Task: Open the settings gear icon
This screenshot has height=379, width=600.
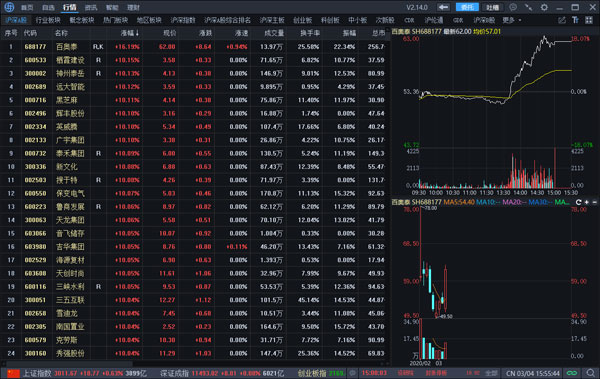Action: pyautogui.click(x=544, y=7)
